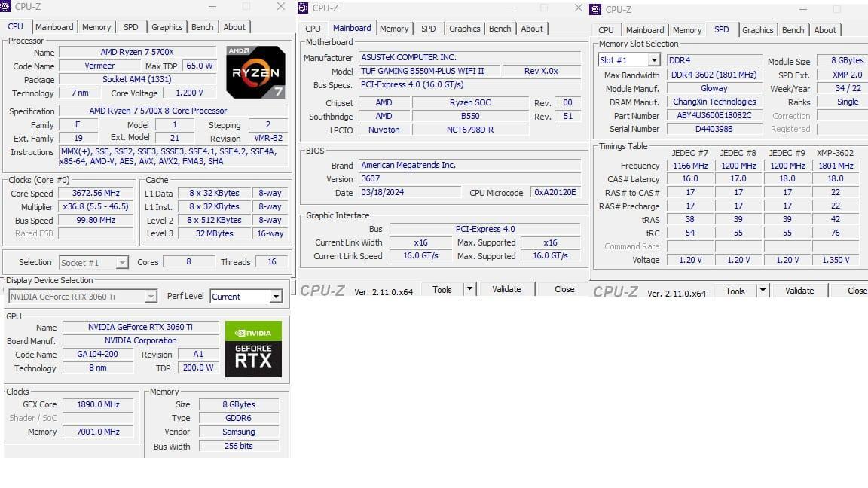Open the Socket #1 selection dropdown
This screenshot has height=488, width=868.
point(93,262)
